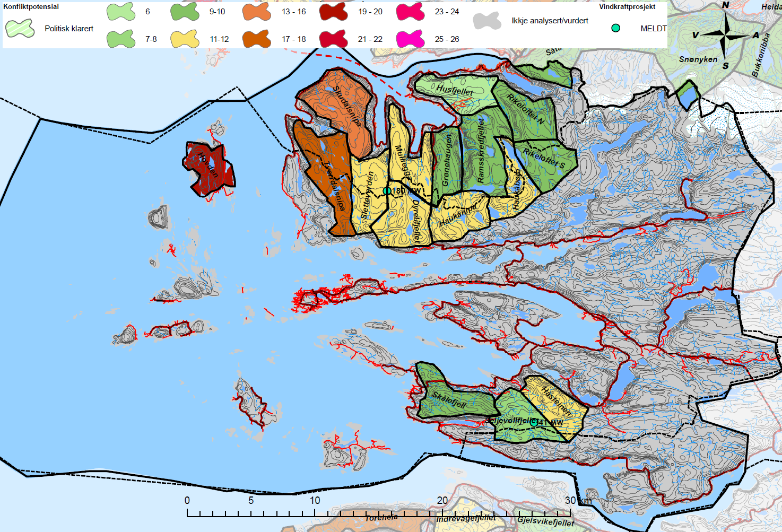This screenshot has height=532, width=782.
Task: Click the legend swatch for value 6
Action: 120,11
